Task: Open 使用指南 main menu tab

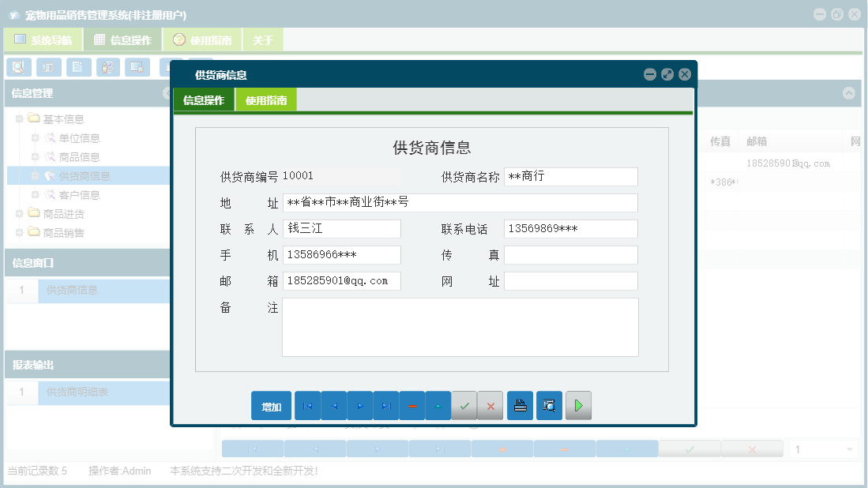Action: pos(202,39)
